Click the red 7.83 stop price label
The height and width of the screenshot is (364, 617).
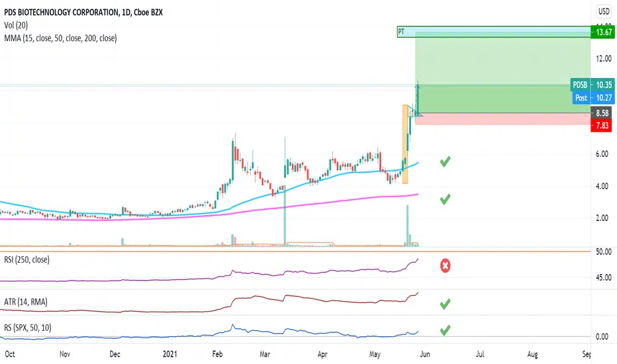point(601,126)
